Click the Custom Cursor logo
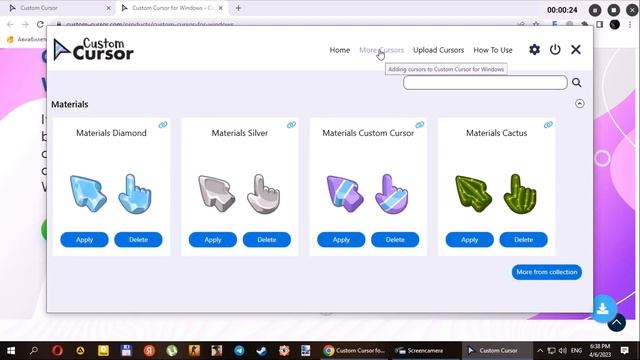The image size is (640, 360). [x=93, y=49]
